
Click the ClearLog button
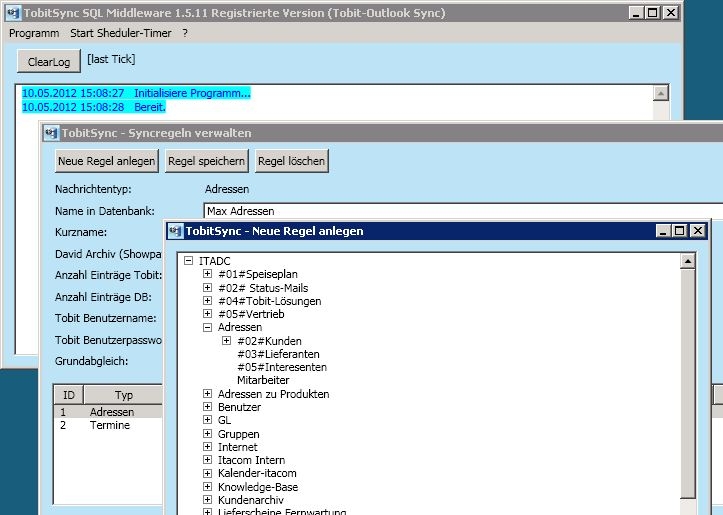point(49,61)
